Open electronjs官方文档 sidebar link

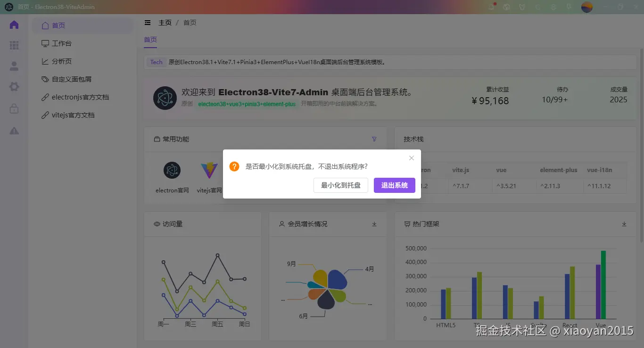[x=83, y=97]
